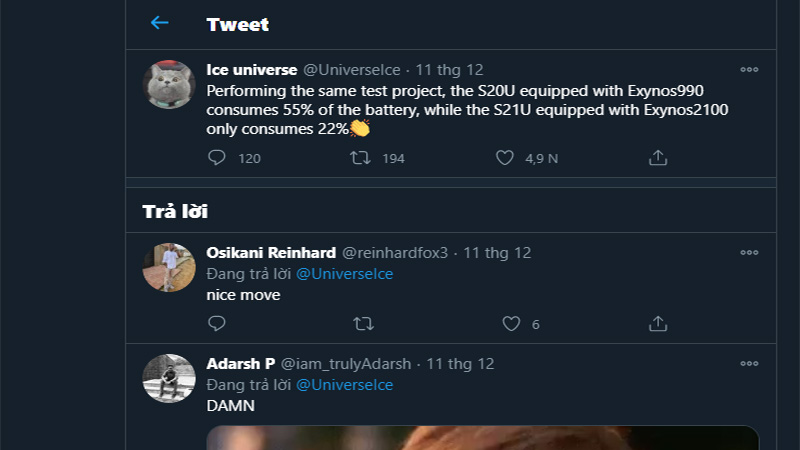Open image attached to Adarsh P's reply
Screen dimensions: 800x450
[483, 437]
